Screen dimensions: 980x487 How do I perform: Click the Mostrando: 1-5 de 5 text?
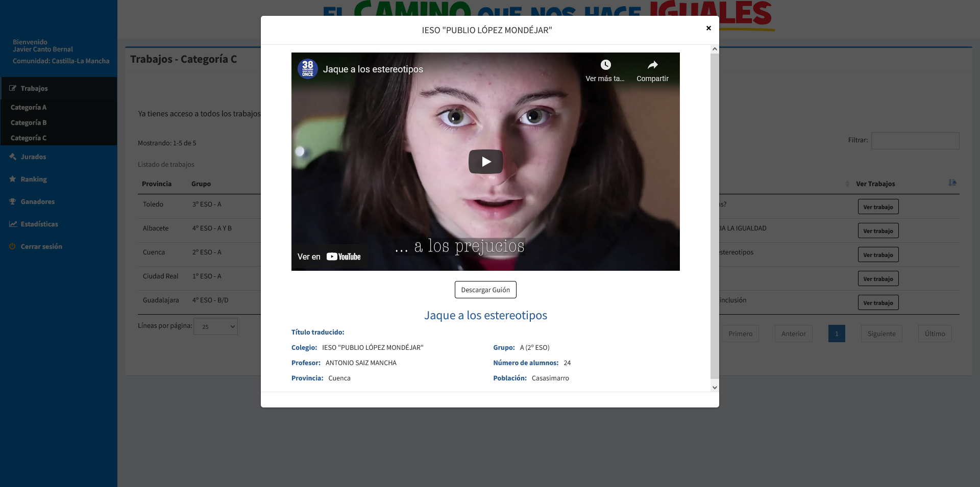pyautogui.click(x=167, y=143)
